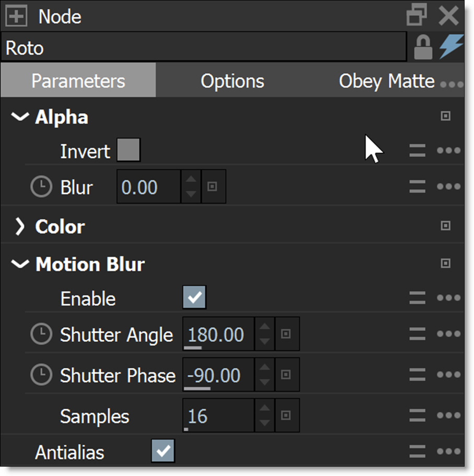Image resolution: width=474 pixels, height=476 pixels.
Task: Switch to the Options tab
Action: coord(233,81)
